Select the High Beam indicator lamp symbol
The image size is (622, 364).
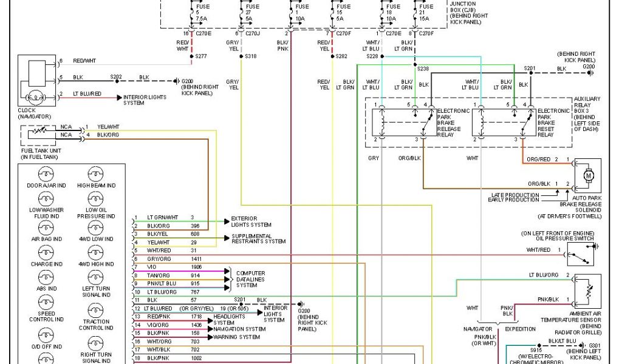coord(95,174)
